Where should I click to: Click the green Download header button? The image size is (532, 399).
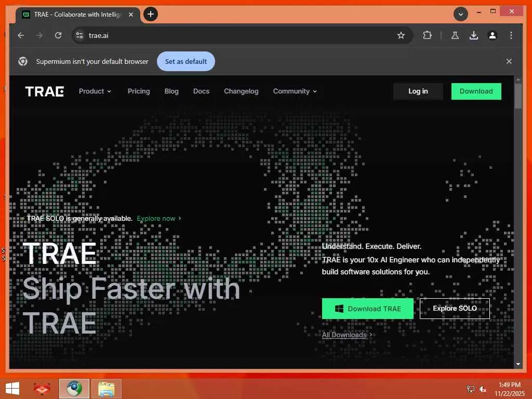point(476,91)
